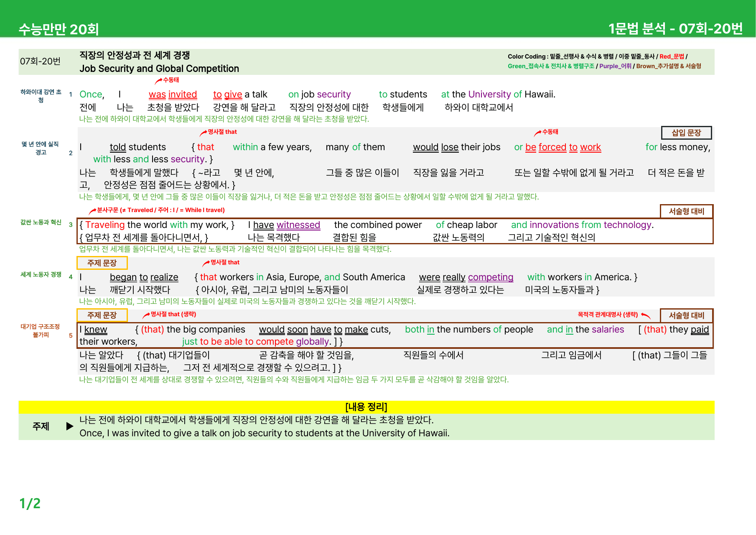Click the 'Red_문법' legend entry
756x535 pixels.
[x=672, y=56]
